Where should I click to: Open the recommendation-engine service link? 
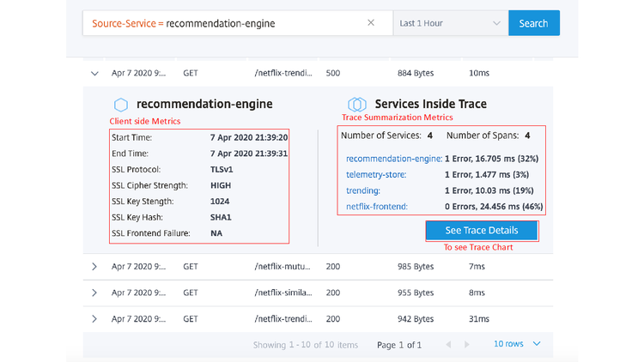394,159
